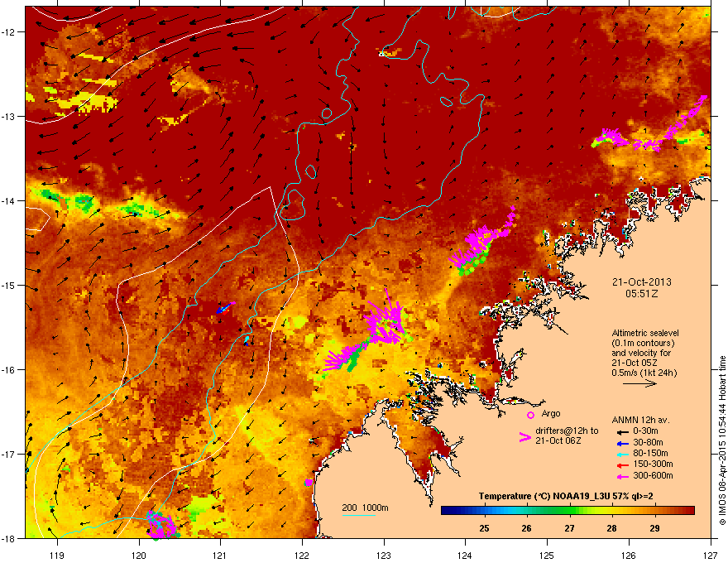Click the '0-30m' depth label
This screenshot has width=728, height=563.
click(646, 431)
